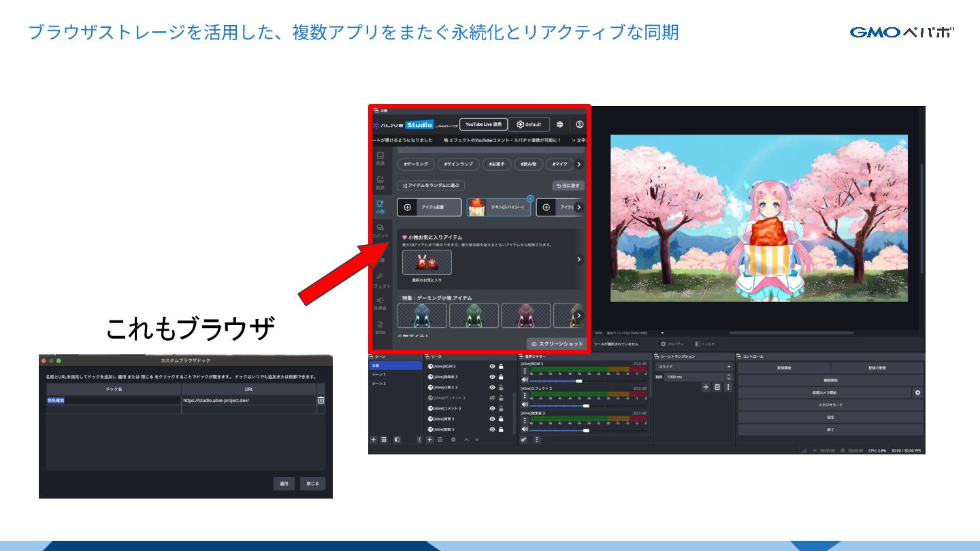The image size is (980, 551).
Task: Click the globe language icon in Alive Studio
Action: (559, 124)
